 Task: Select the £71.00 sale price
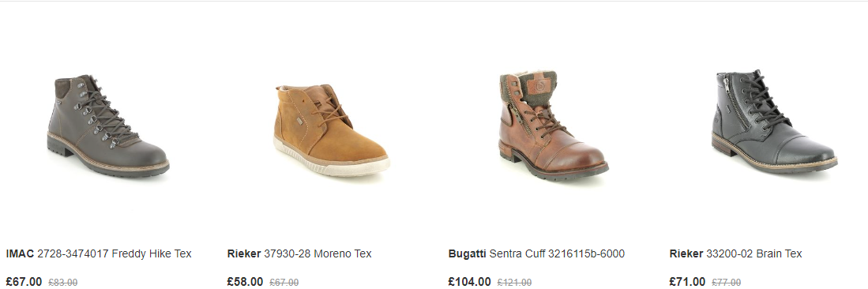click(x=688, y=282)
